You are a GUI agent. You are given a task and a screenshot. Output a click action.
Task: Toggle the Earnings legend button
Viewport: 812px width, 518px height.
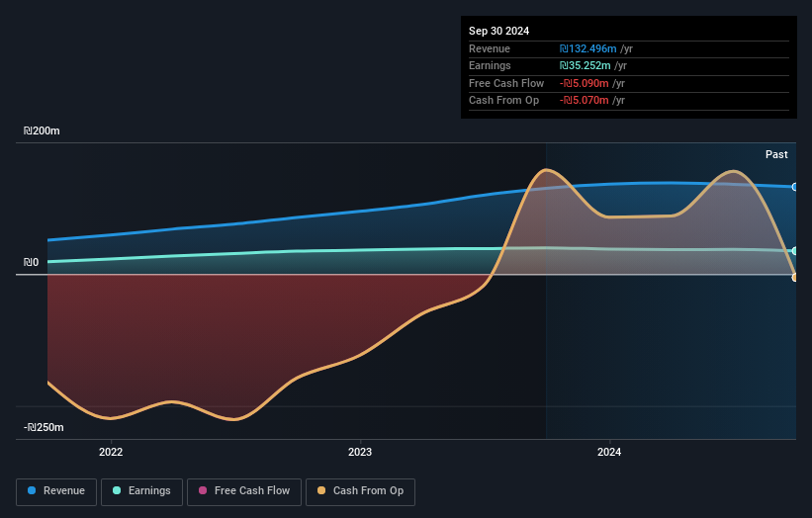(x=141, y=491)
